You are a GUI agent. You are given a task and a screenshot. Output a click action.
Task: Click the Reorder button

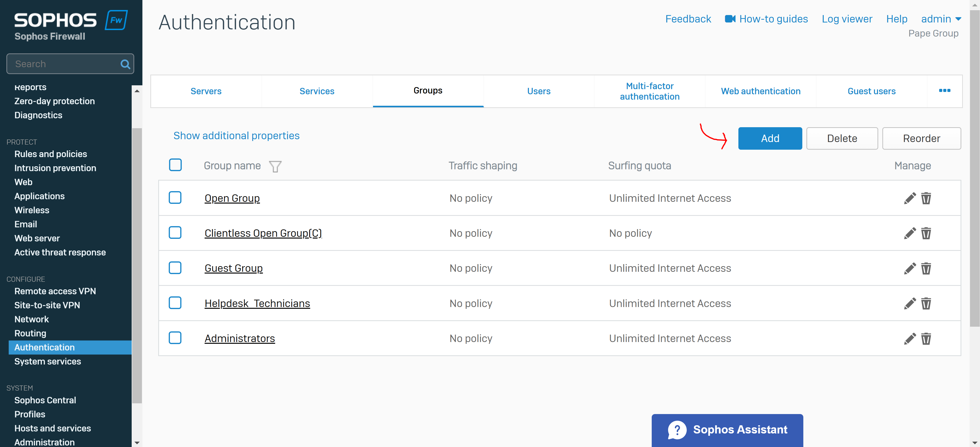click(921, 138)
